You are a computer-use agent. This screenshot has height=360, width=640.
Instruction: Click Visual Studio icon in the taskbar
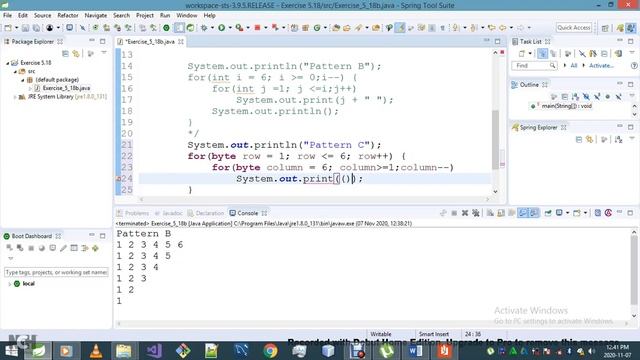(154, 351)
